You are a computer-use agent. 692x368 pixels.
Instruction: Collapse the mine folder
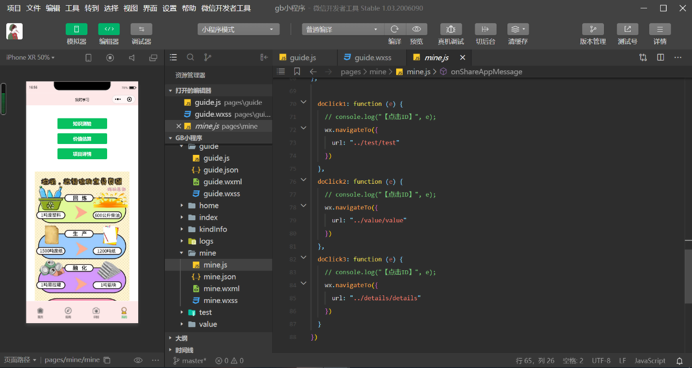click(x=181, y=253)
